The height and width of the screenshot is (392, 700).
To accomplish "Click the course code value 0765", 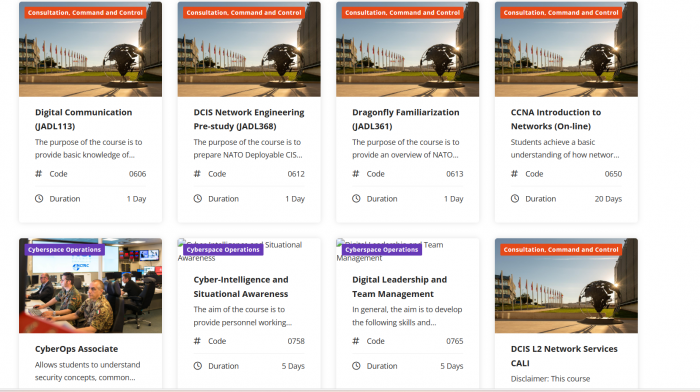I will (x=454, y=341).
